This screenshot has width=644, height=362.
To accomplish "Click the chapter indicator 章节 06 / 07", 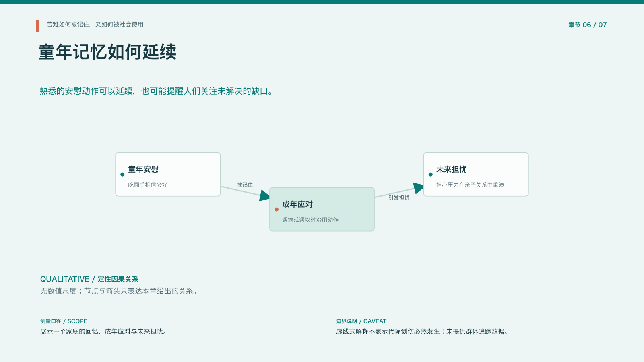I will tap(587, 25).
